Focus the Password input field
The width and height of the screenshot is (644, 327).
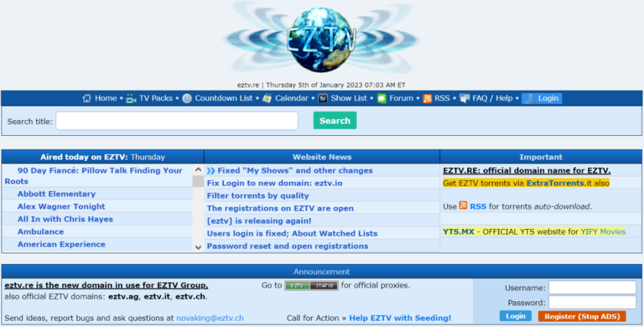tap(592, 303)
